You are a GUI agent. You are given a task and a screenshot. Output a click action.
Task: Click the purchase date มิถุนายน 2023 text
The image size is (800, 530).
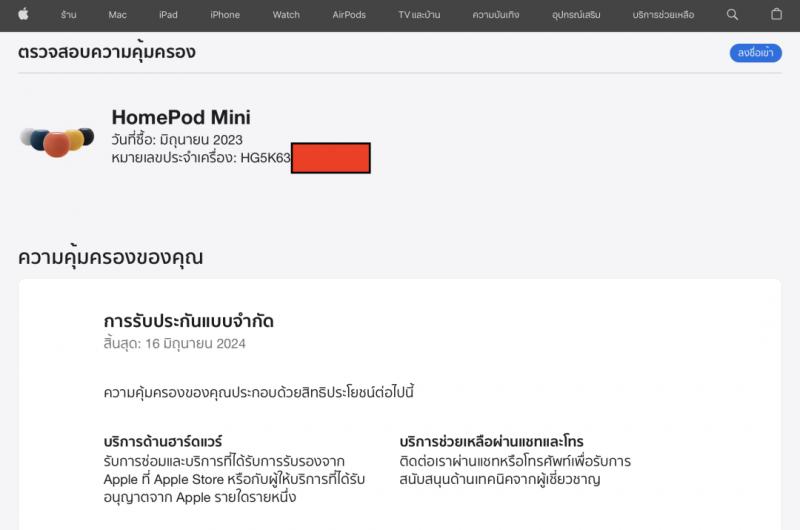coord(201,140)
